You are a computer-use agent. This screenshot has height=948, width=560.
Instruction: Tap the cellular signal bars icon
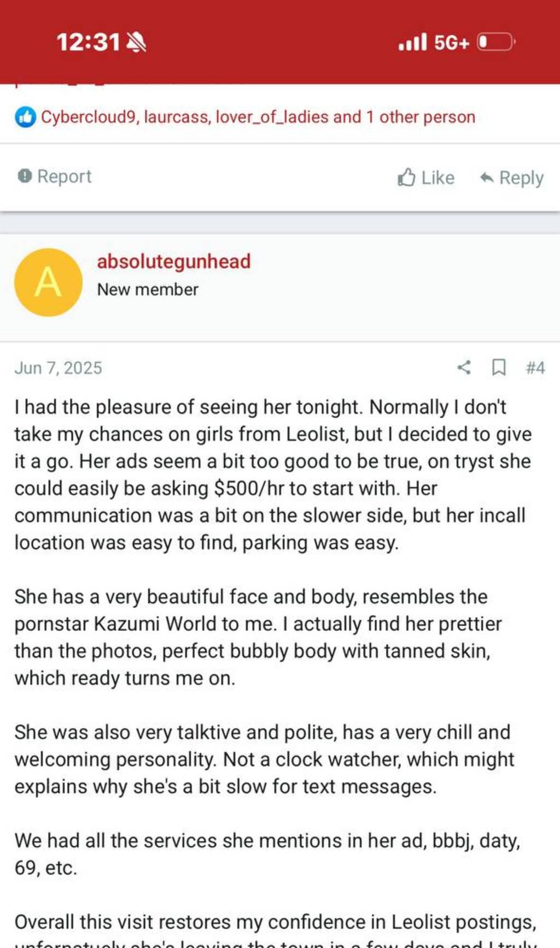click(412, 42)
